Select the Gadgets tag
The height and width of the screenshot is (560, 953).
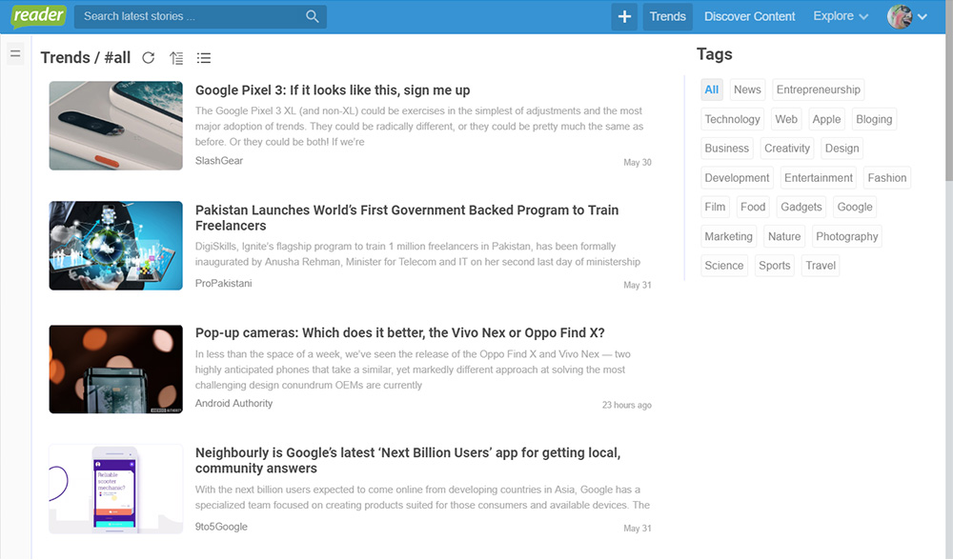pyautogui.click(x=801, y=207)
